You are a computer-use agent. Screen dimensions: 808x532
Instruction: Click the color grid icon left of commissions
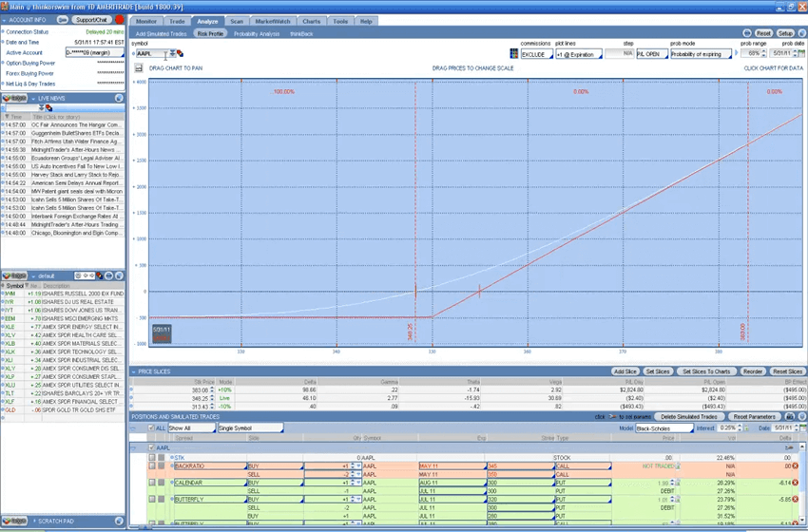pos(513,53)
